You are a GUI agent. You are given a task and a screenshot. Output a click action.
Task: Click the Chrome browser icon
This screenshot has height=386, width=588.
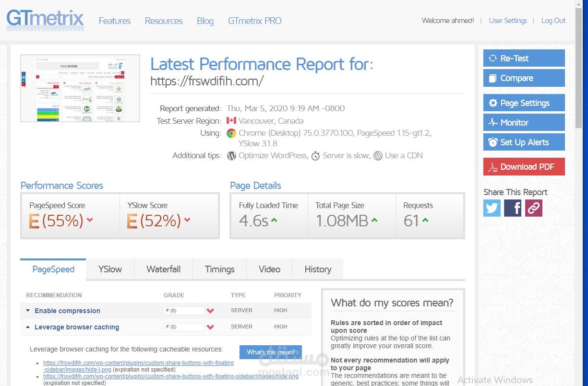coord(231,133)
